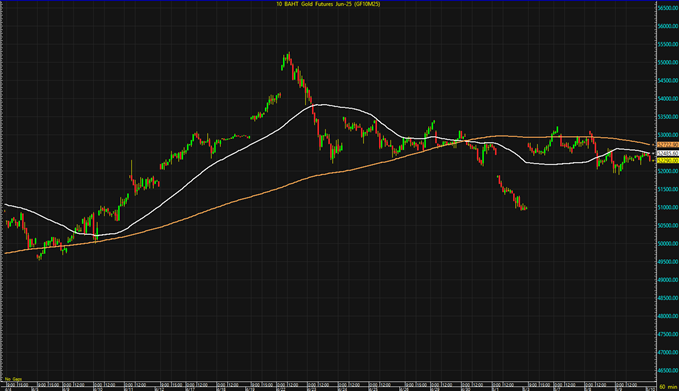Click the 55500.00 price axis label

pos(668,45)
